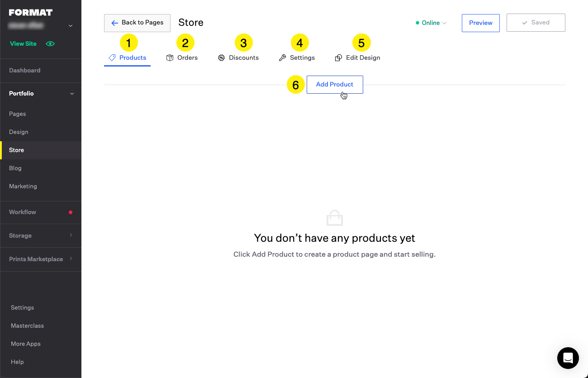Open the Online status dropdown
588x378 pixels.
431,23
